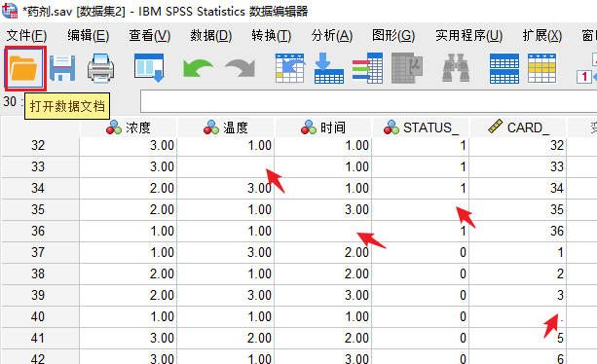Viewport: 597px width, 364px height.
Task: Open the 分析(A) menu
Action: pos(332,36)
